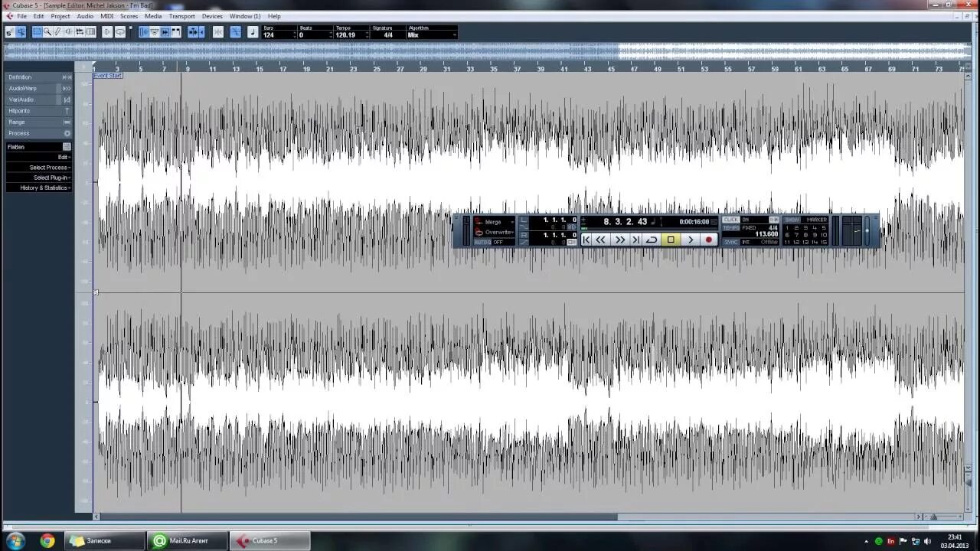Open the Audio menu

[85, 16]
